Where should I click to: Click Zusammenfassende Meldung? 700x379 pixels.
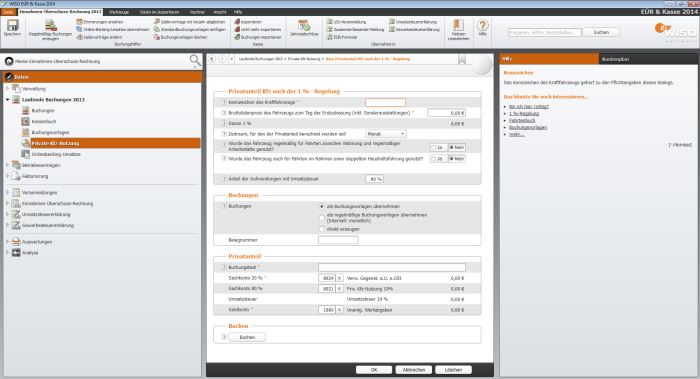pos(355,29)
